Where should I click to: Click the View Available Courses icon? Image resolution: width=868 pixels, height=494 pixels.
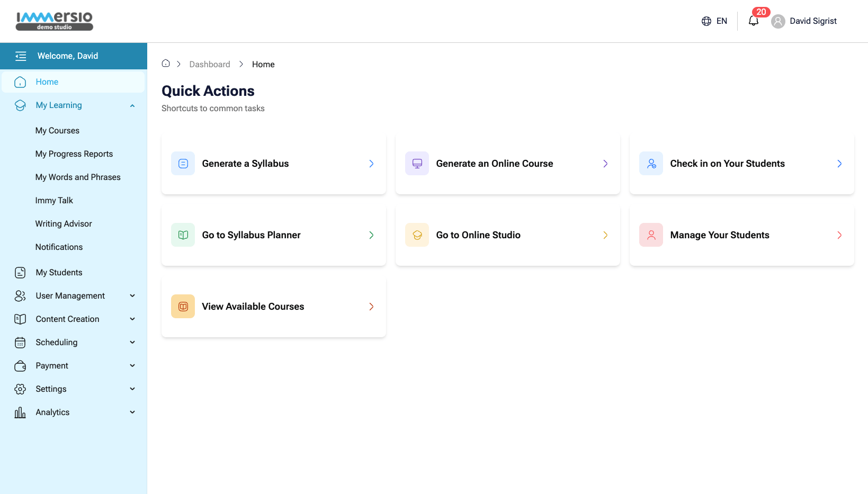point(183,307)
